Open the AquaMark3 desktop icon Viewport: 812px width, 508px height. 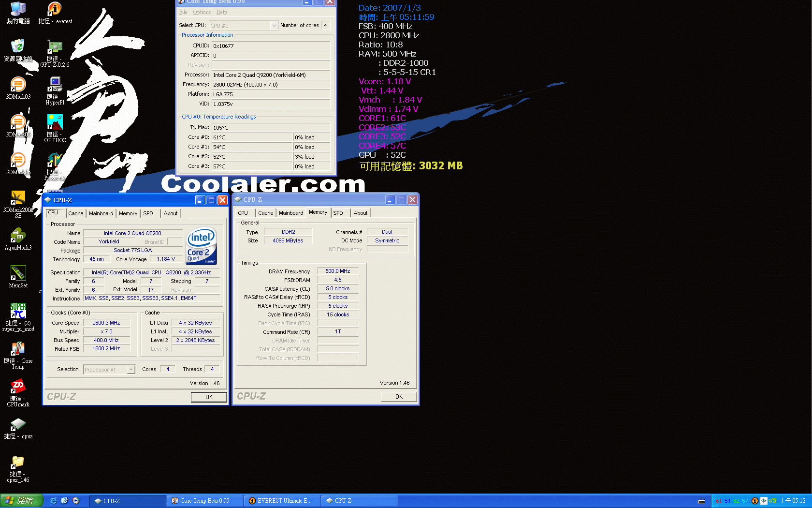pyautogui.click(x=18, y=239)
